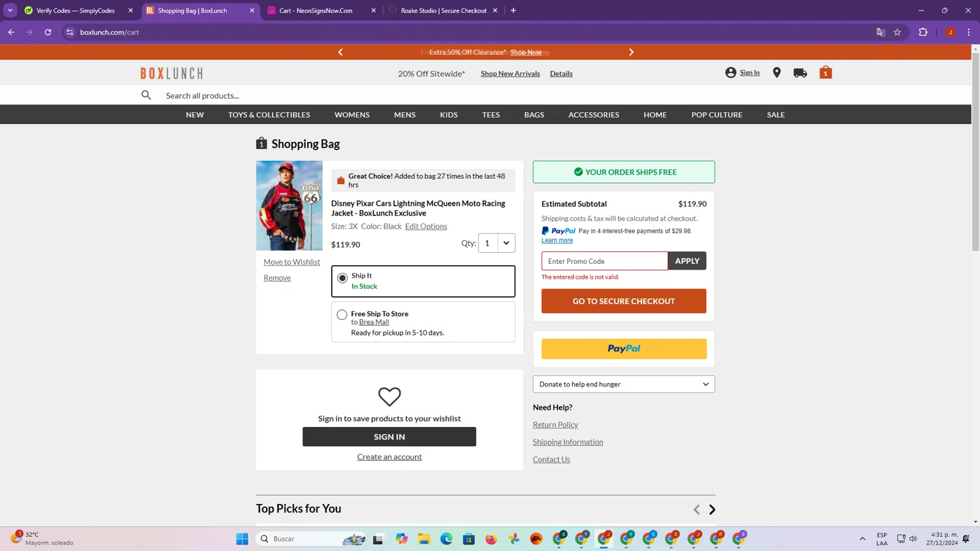Viewport: 980px width, 551px height.
Task: Click Sign In link in header
Action: pos(749,72)
